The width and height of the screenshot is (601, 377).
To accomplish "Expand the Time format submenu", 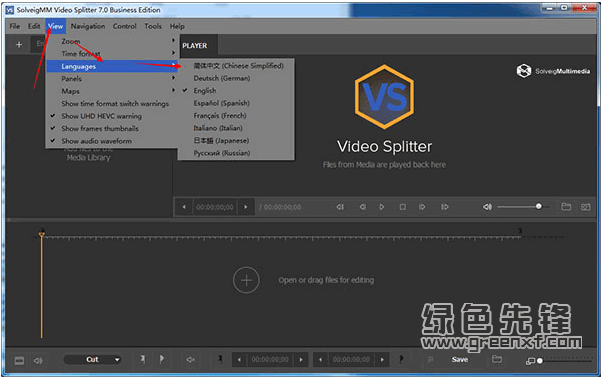I will (x=112, y=54).
